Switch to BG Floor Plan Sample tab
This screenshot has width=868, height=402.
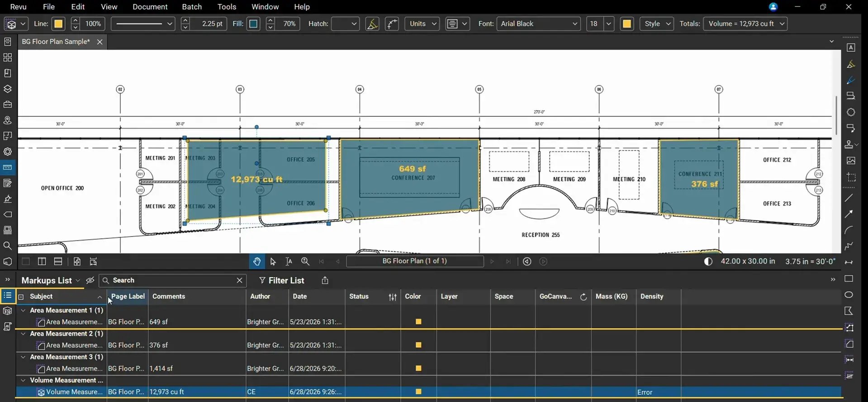pyautogui.click(x=56, y=42)
